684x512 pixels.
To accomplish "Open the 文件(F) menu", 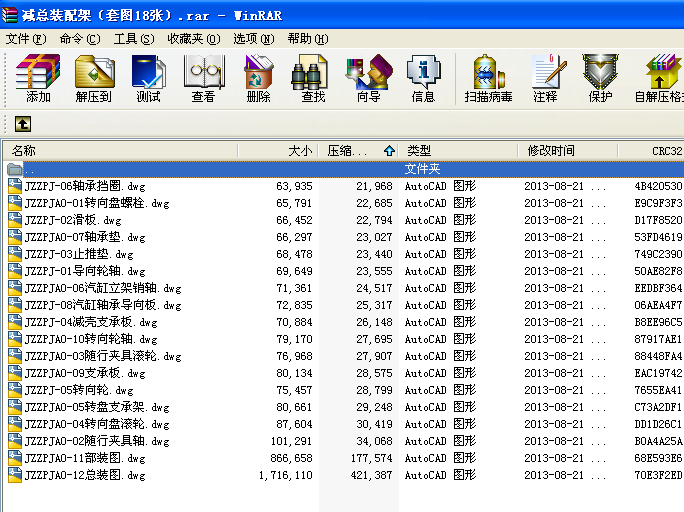I will [x=26, y=39].
